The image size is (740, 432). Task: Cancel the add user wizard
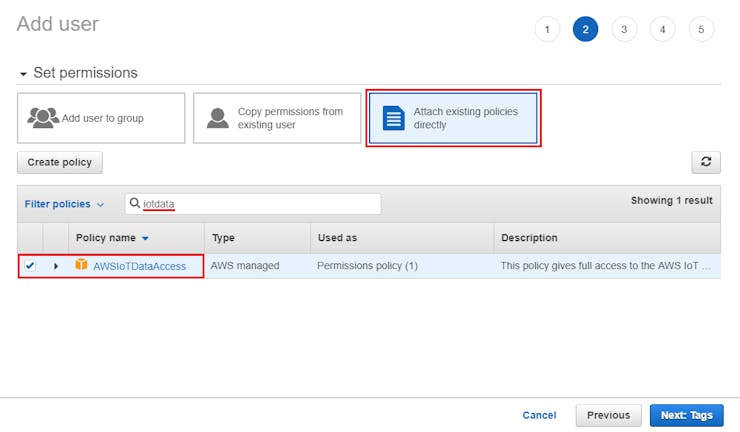pyautogui.click(x=539, y=415)
